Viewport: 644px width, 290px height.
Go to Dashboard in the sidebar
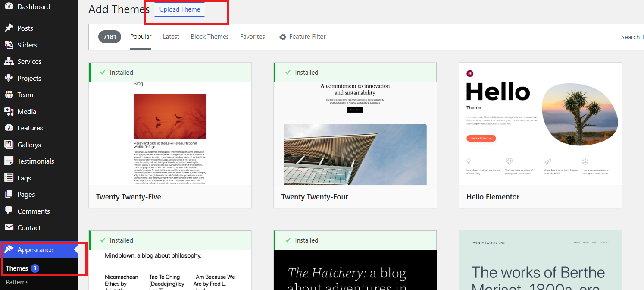point(34,6)
